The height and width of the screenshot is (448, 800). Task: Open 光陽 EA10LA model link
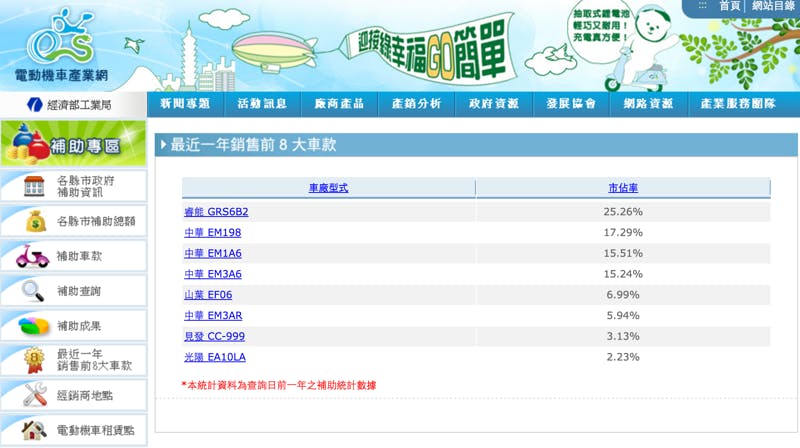point(215,357)
